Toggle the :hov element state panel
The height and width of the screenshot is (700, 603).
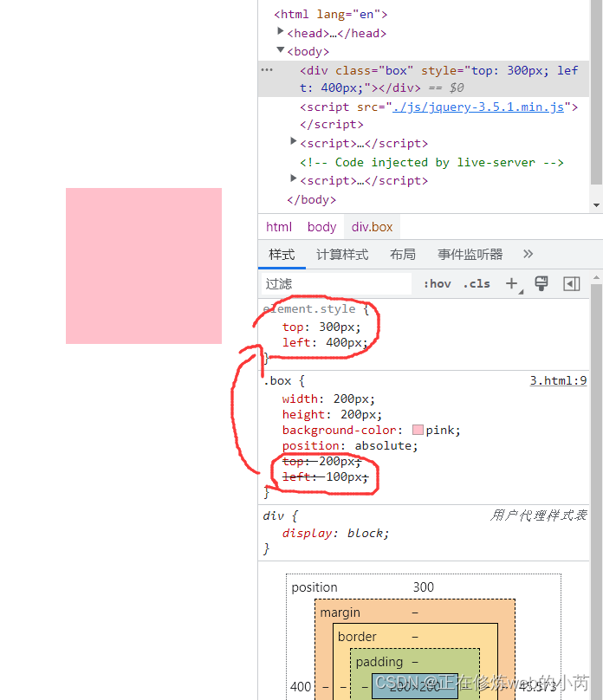438,284
